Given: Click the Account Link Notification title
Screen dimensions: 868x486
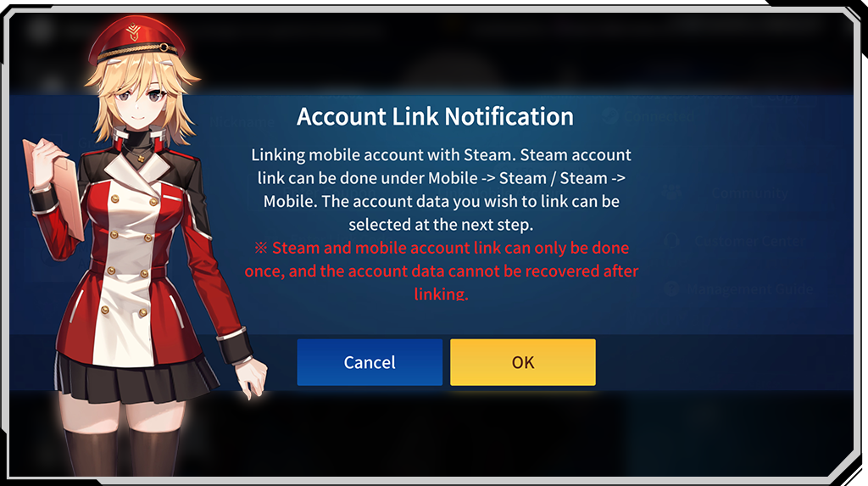Looking at the screenshot, I should tap(435, 116).
